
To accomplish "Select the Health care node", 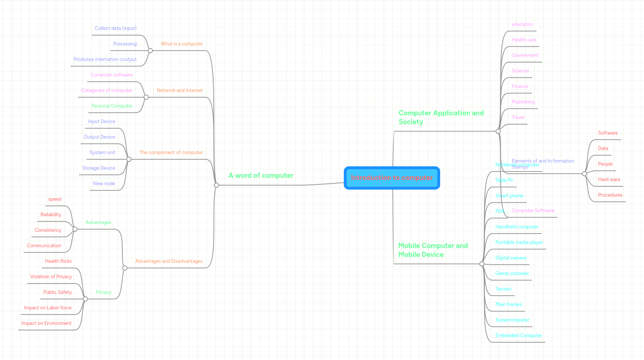I will tap(524, 40).
